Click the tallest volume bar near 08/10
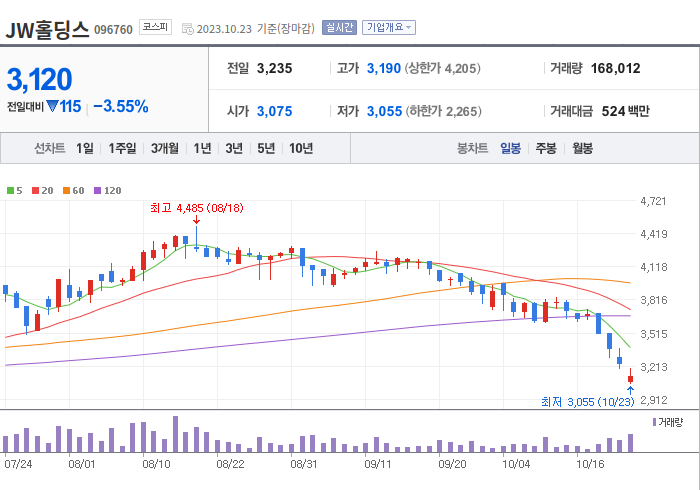This screenshot has height=490, width=700. pos(175,434)
